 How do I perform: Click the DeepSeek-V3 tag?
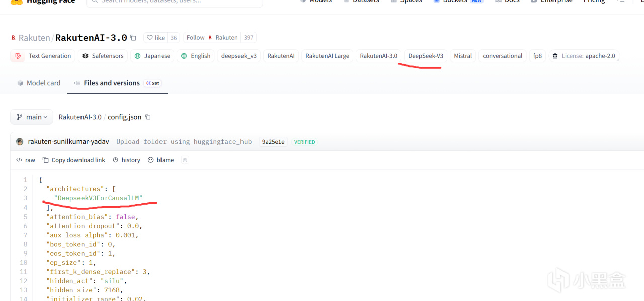(x=426, y=56)
